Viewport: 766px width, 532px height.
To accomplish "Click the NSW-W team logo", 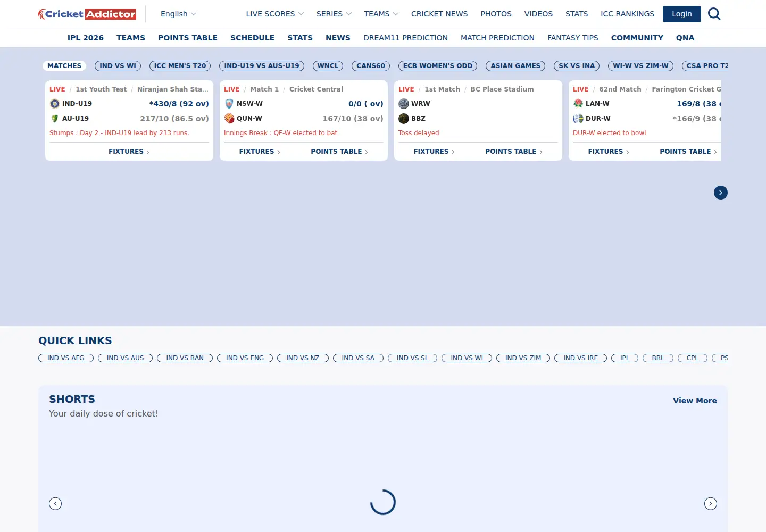I will point(229,104).
